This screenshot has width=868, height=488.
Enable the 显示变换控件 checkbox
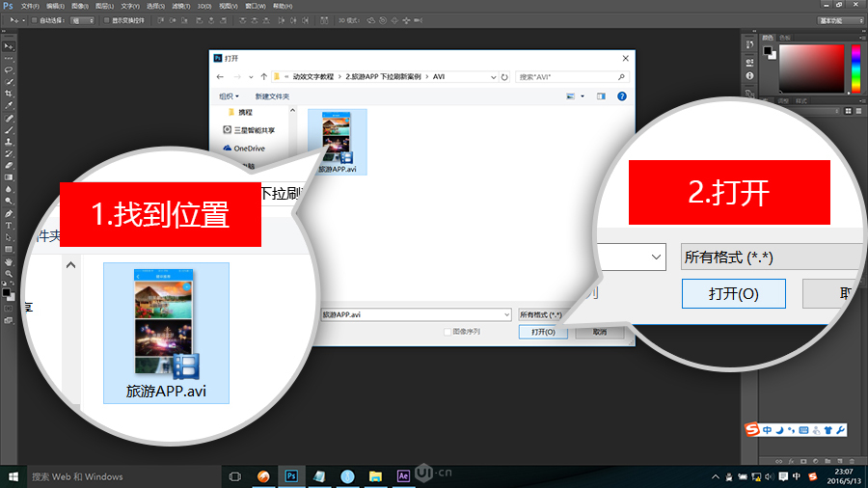pyautogui.click(x=105, y=19)
